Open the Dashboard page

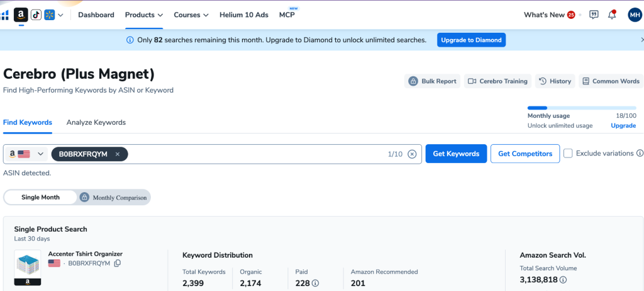click(x=96, y=15)
